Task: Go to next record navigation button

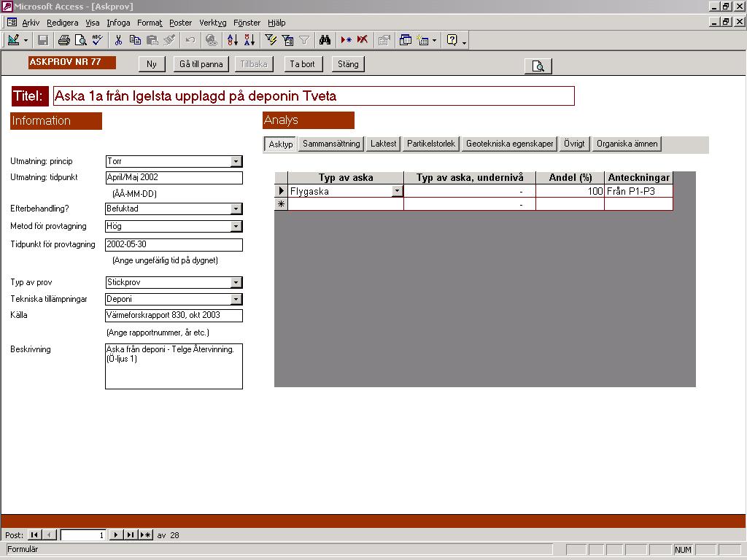Action: 115,534
